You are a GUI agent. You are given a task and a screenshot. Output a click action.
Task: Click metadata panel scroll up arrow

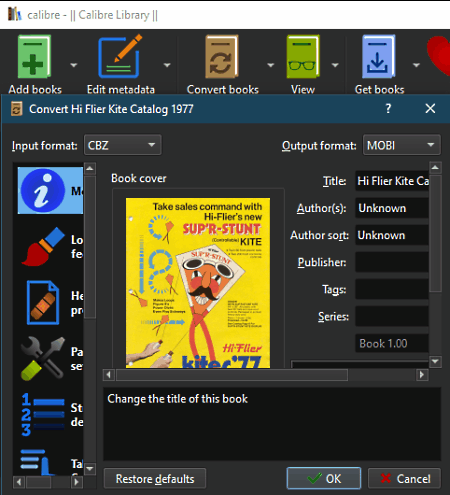coord(435,168)
